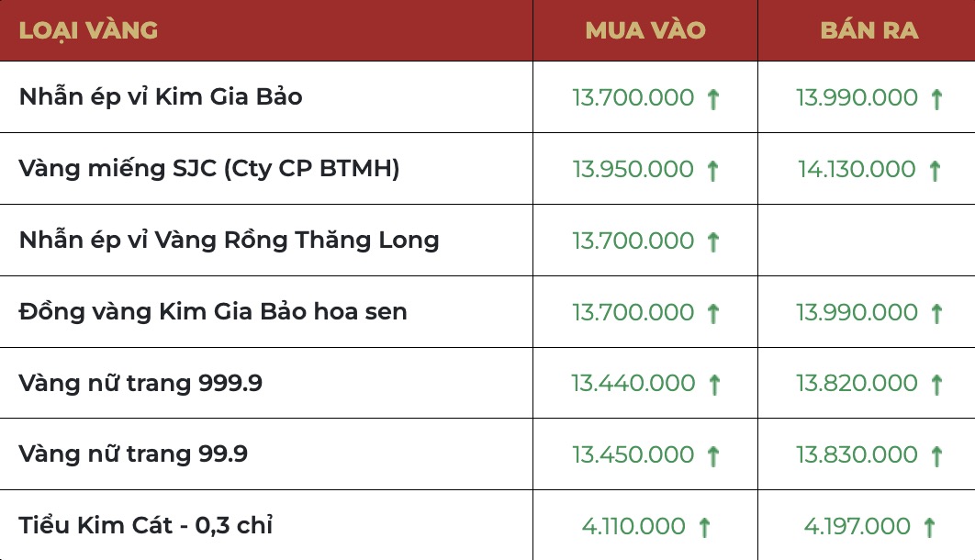
Task: Click Nhẫn ép vỉ Vàng Rồng Thăng Long
Action: 229,241
